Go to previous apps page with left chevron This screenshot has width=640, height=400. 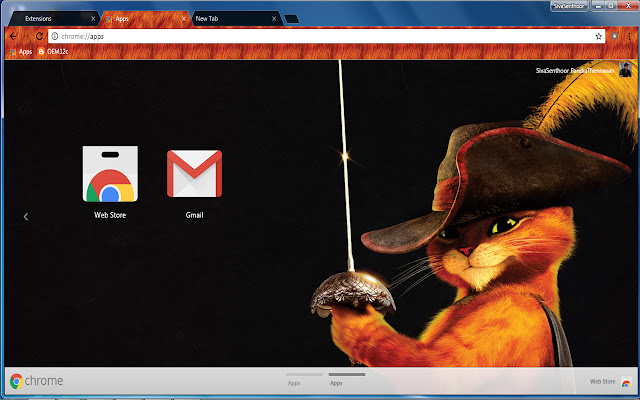click(x=26, y=217)
